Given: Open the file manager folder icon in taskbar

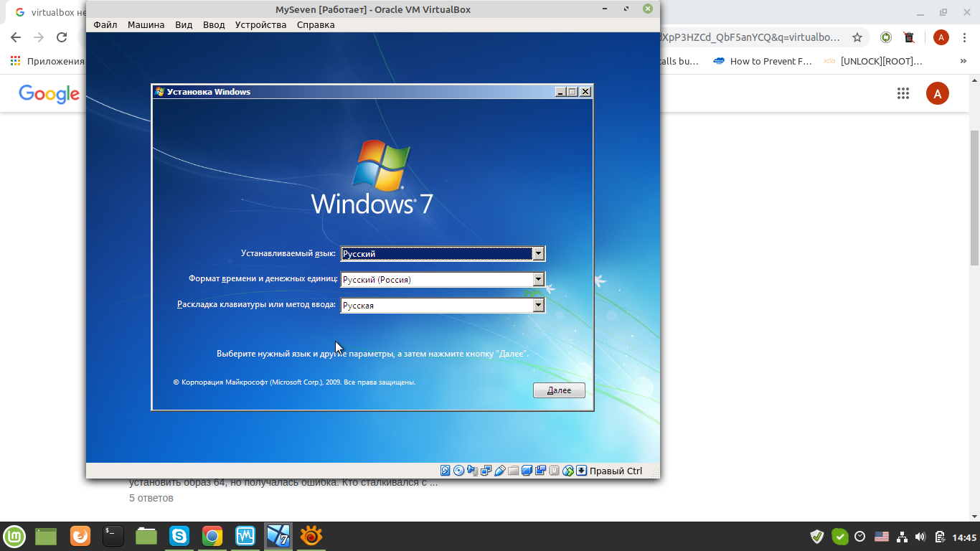Looking at the screenshot, I should tap(146, 536).
